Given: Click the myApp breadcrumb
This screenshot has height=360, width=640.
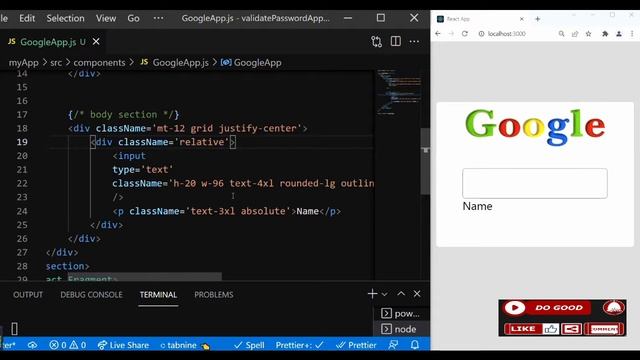Looking at the screenshot, I should pos(24,62).
